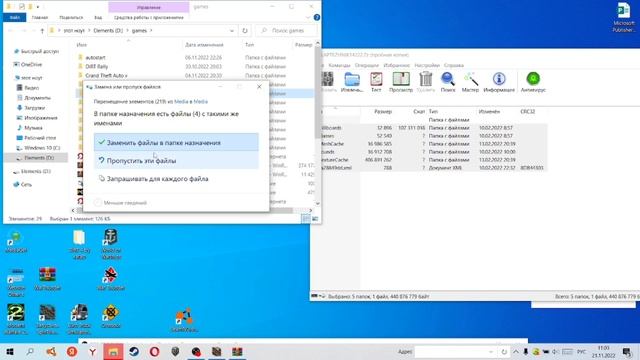The width and height of the screenshot is (640, 360).
Task: Click WinRAR Antivirus scan icon
Action: (533, 82)
